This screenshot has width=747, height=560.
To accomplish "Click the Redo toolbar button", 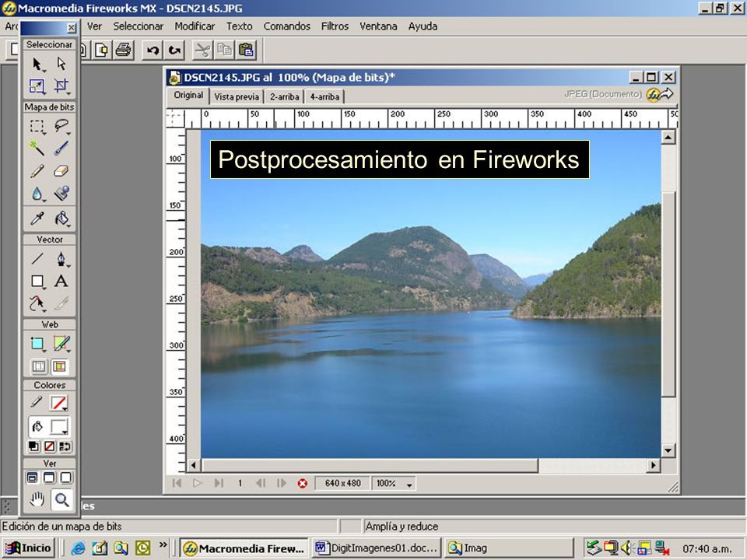I will pyautogui.click(x=174, y=50).
